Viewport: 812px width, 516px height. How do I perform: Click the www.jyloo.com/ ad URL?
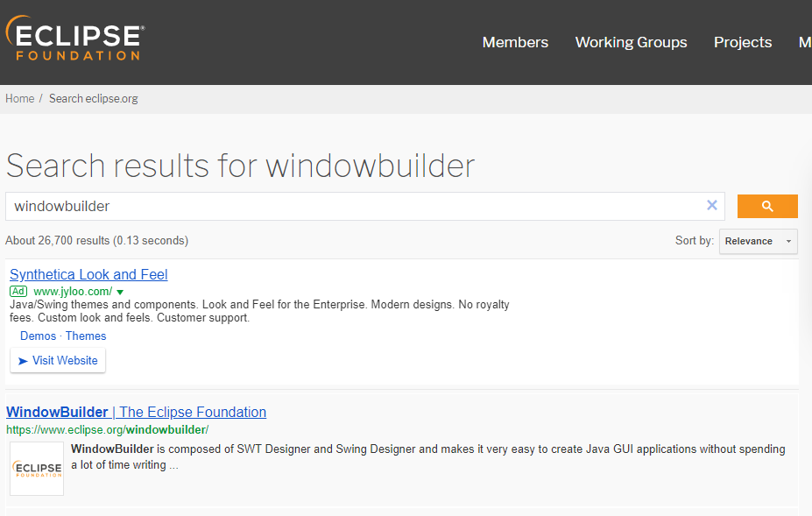click(x=73, y=291)
